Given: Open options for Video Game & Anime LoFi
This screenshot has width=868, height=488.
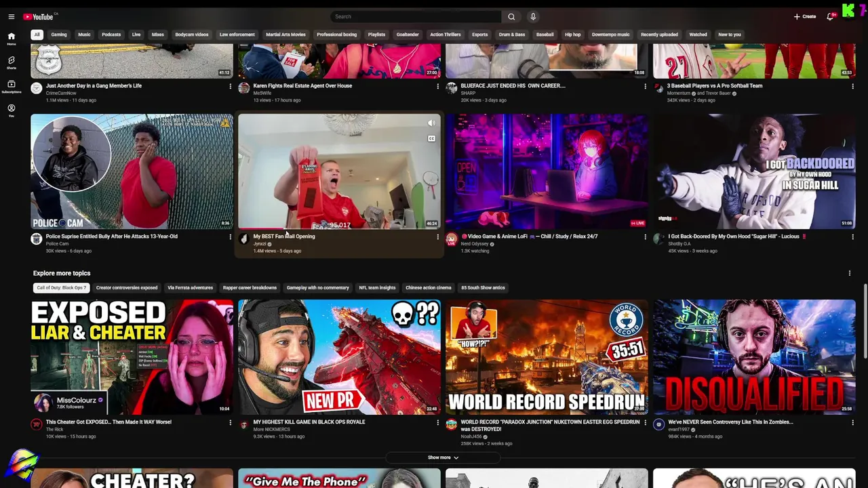Looking at the screenshot, I should pos(645,237).
